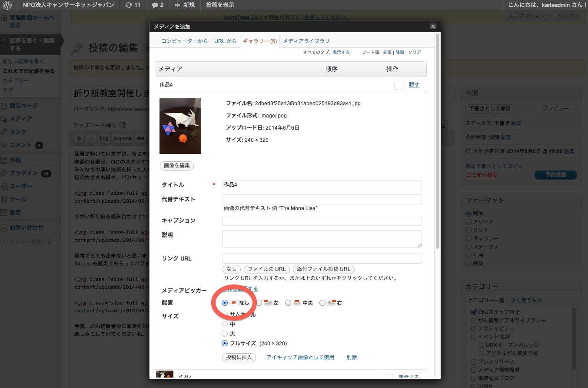Screen dimensions: 588x388
Task: Click the 順序 order box for 作品4
Action: point(399,86)
